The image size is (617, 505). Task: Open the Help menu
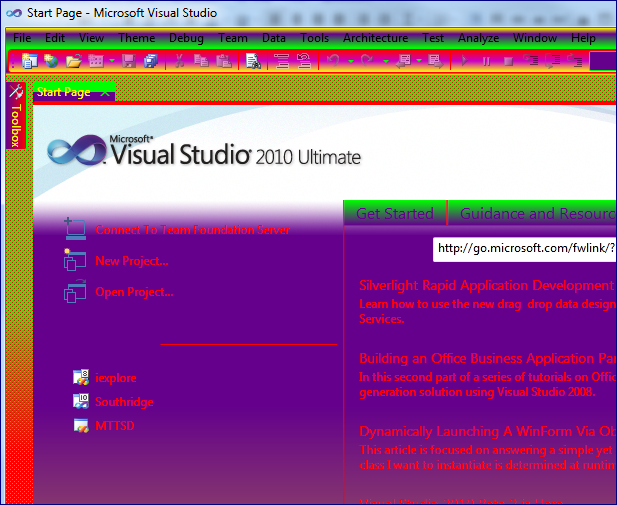click(x=583, y=38)
